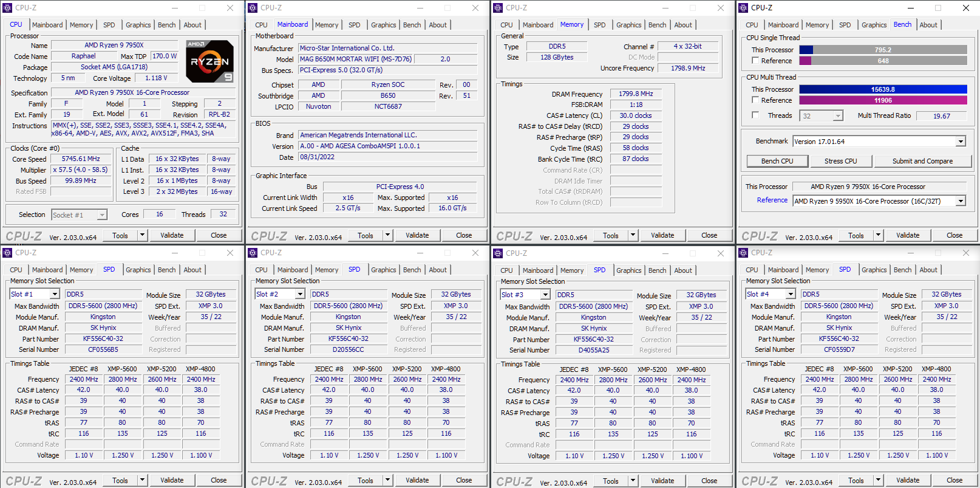Enable the CPU Multi Thread Reference checkbox
980x488 pixels.
click(x=755, y=100)
